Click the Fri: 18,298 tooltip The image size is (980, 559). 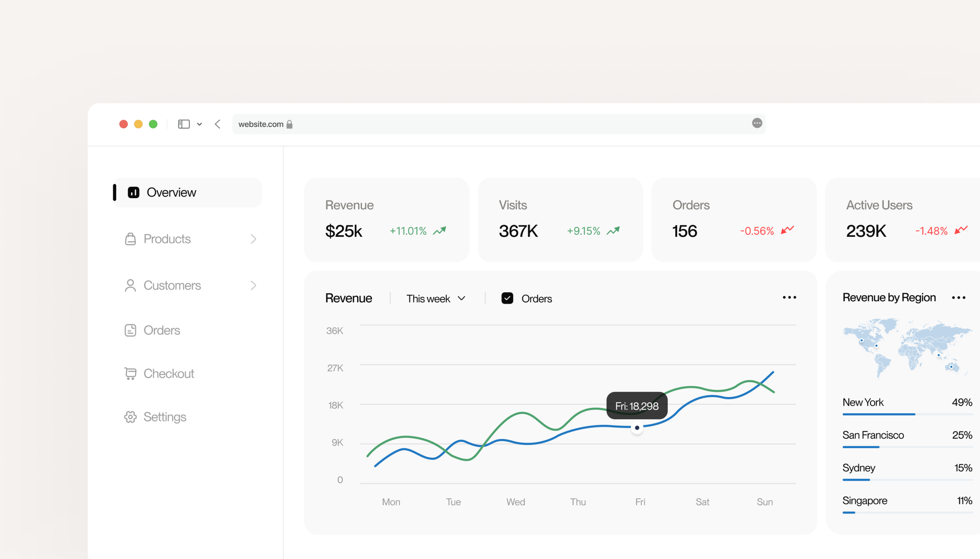637,406
